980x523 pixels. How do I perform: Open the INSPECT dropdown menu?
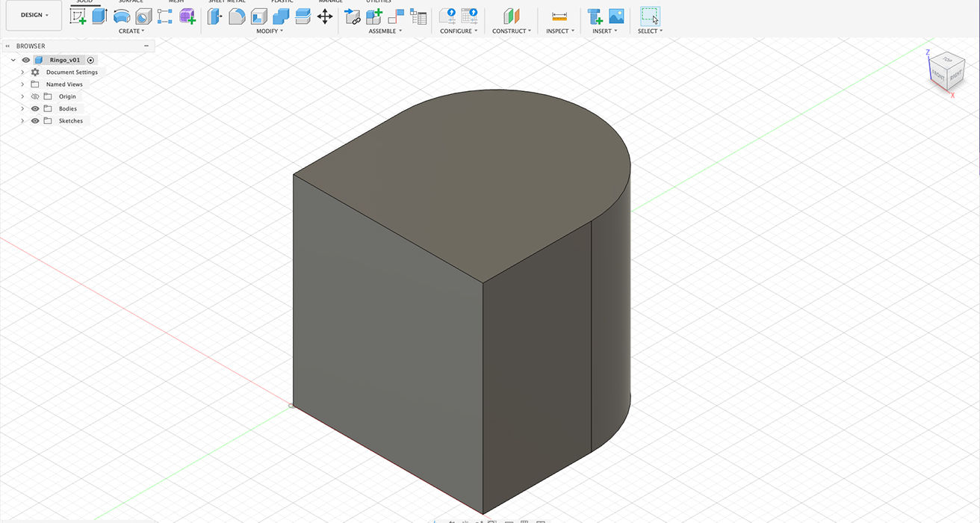coord(559,31)
